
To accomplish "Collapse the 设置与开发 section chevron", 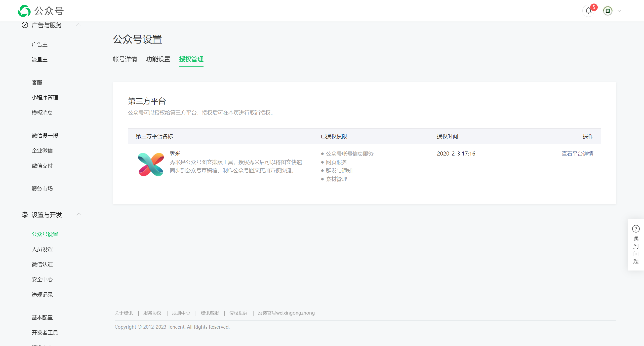I will 79,214.
